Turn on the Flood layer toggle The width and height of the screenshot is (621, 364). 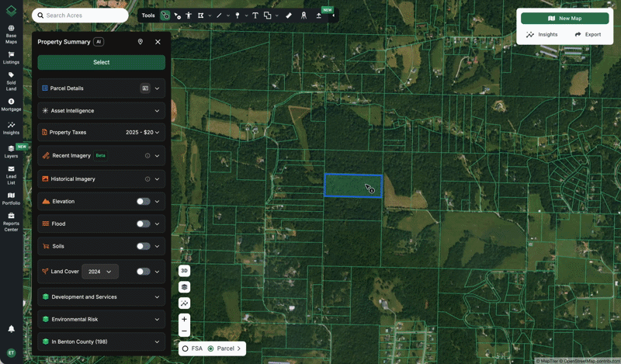pos(143,224)
